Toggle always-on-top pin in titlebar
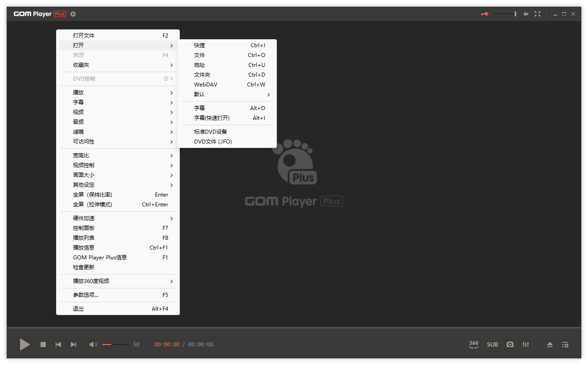 click(526, 14)
